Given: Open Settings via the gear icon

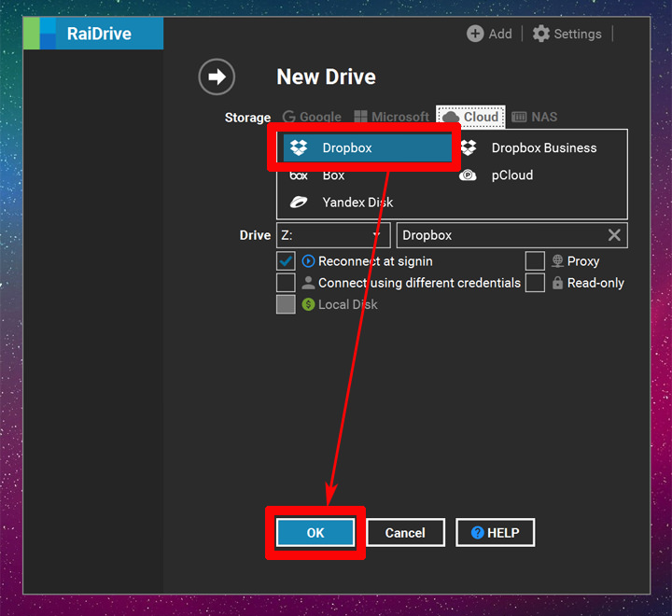Looking at the screenshot, I should (540, 34).
